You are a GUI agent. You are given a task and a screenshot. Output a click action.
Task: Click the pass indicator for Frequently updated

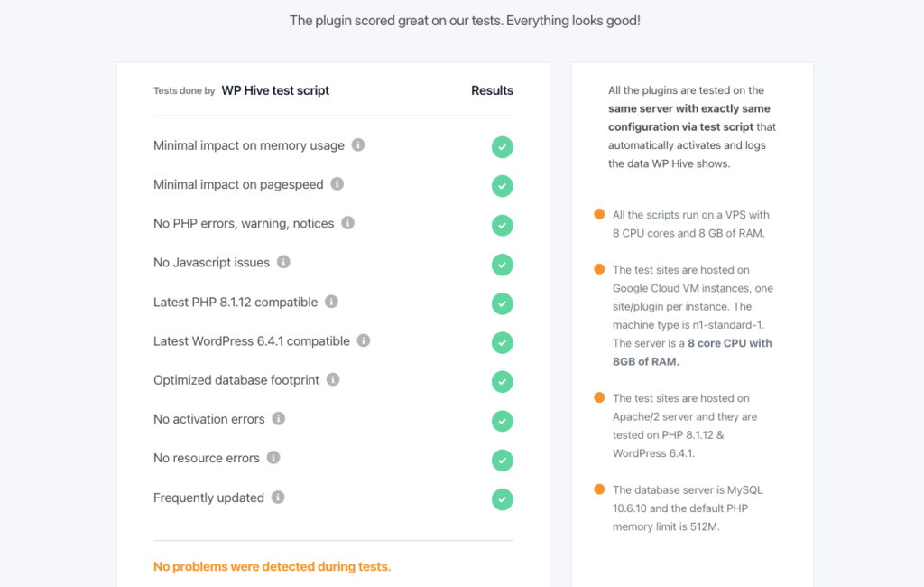pos(503,498)
